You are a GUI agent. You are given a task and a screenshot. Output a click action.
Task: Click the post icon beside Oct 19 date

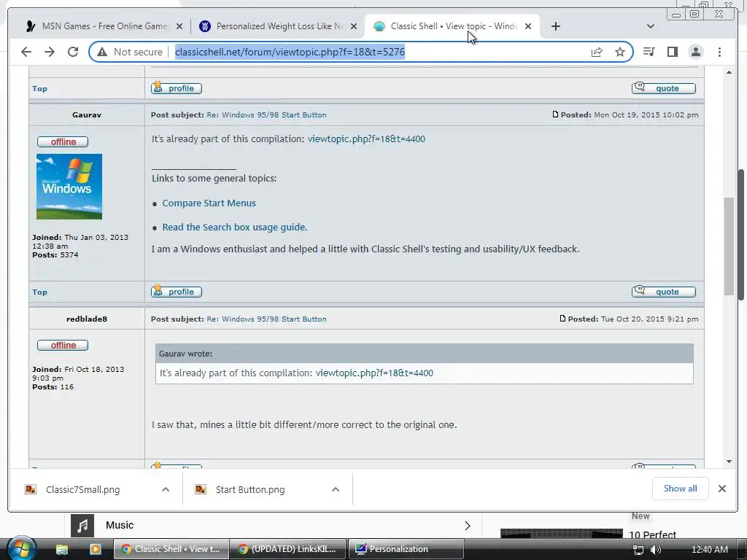555,114
